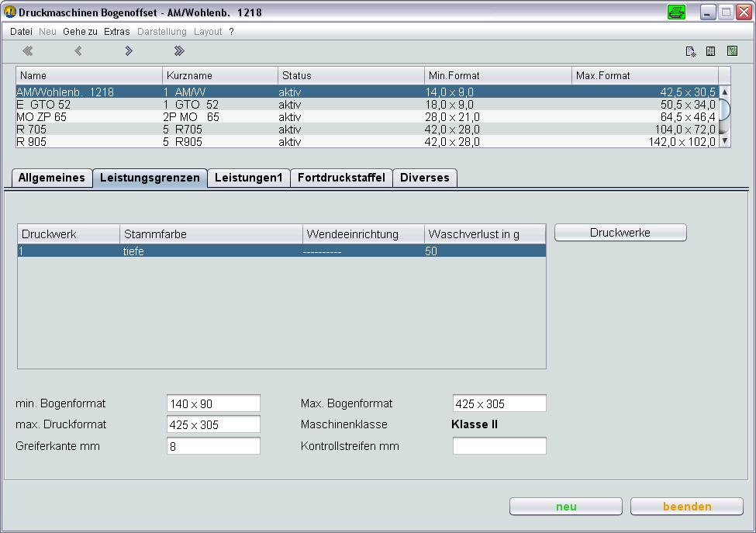Click machine list scrollbar down arrow
Image resolution: width=756 pixels, height=533 pixels.
725,141
